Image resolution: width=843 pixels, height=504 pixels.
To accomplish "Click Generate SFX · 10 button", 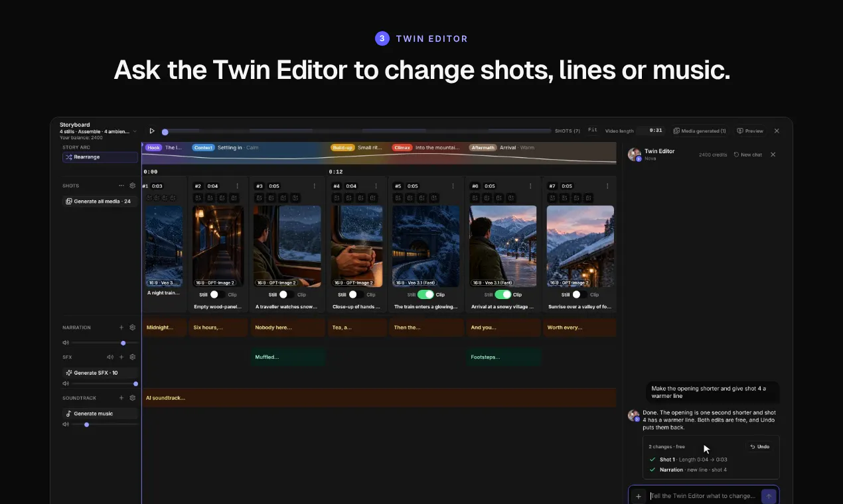I will (x=100, y=373).
